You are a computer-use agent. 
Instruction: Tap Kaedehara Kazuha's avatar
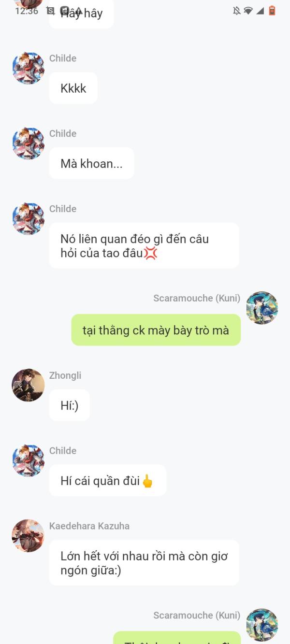pyautogui.click(x=28, y=536)
